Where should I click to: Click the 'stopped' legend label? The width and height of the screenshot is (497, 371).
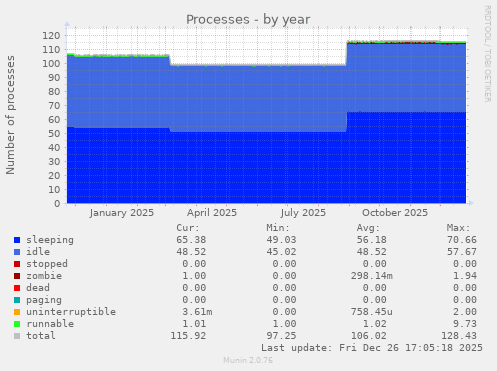click(47, 264)
